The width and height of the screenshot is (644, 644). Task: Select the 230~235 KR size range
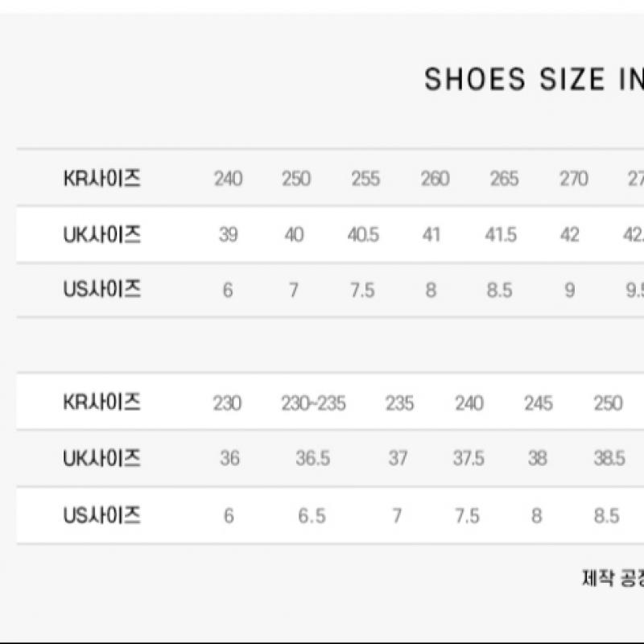click(313, 403)
